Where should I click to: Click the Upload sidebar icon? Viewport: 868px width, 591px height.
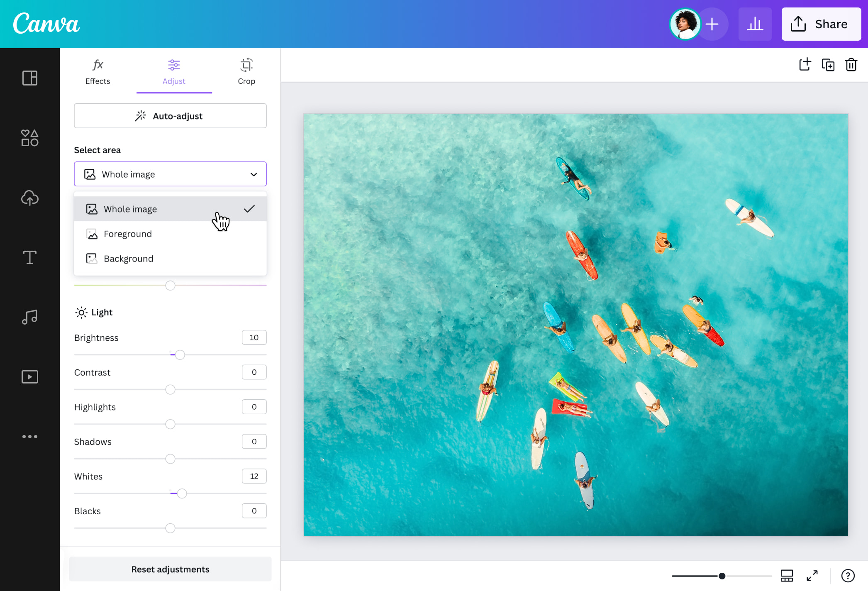coord(29,197)
